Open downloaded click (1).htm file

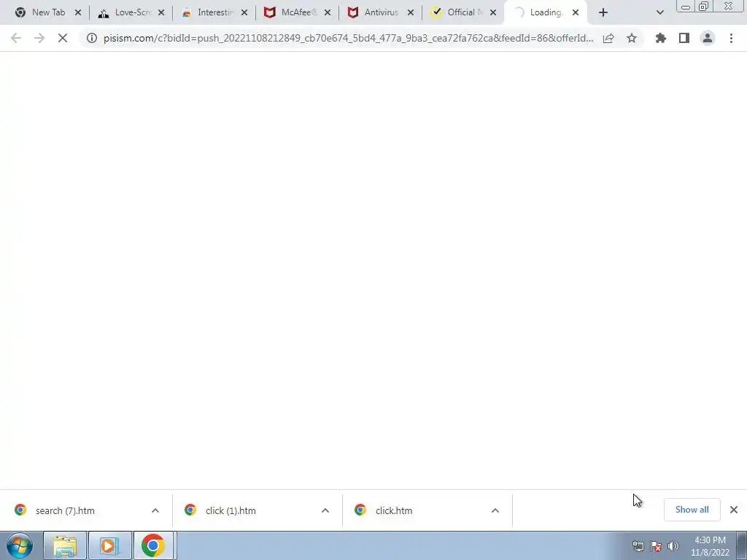pos(231,510)
